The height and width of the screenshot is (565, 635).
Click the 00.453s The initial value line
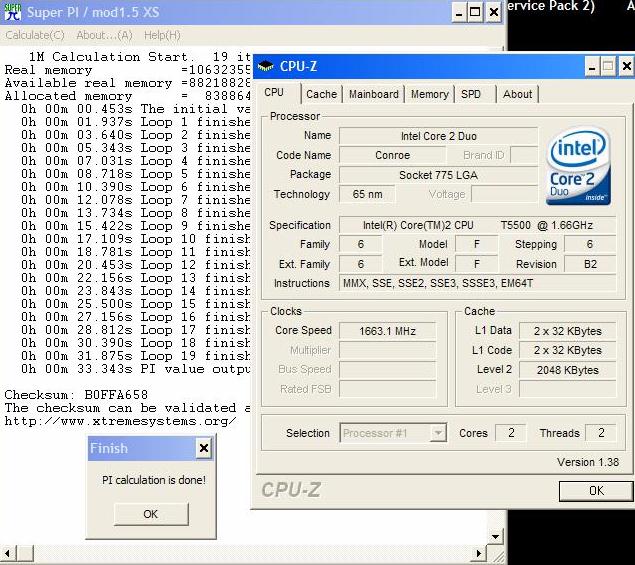pos(135,109)
